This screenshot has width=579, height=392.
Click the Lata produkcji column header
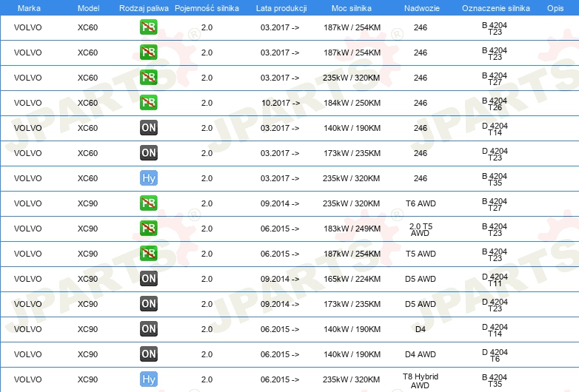281,8
